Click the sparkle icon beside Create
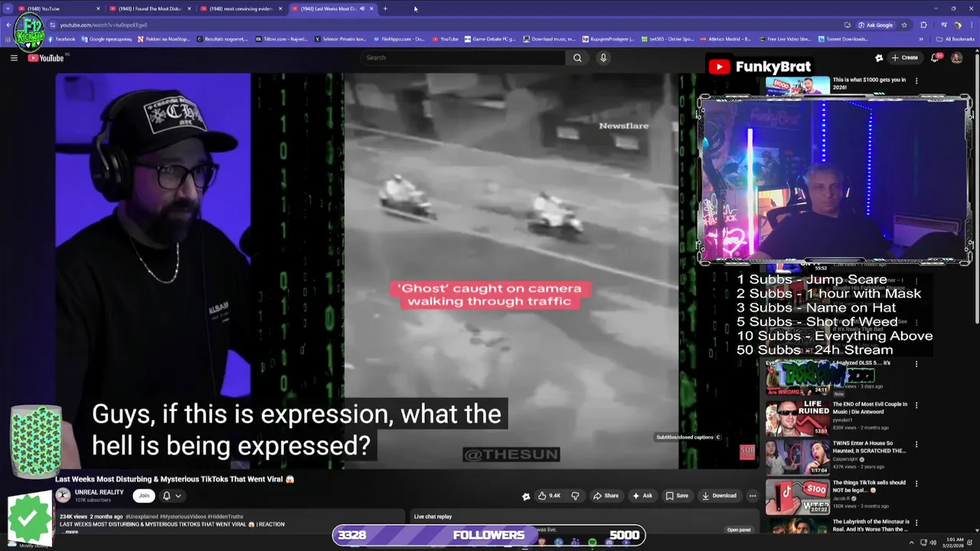 pyautogui.click(x=879, y=57)
